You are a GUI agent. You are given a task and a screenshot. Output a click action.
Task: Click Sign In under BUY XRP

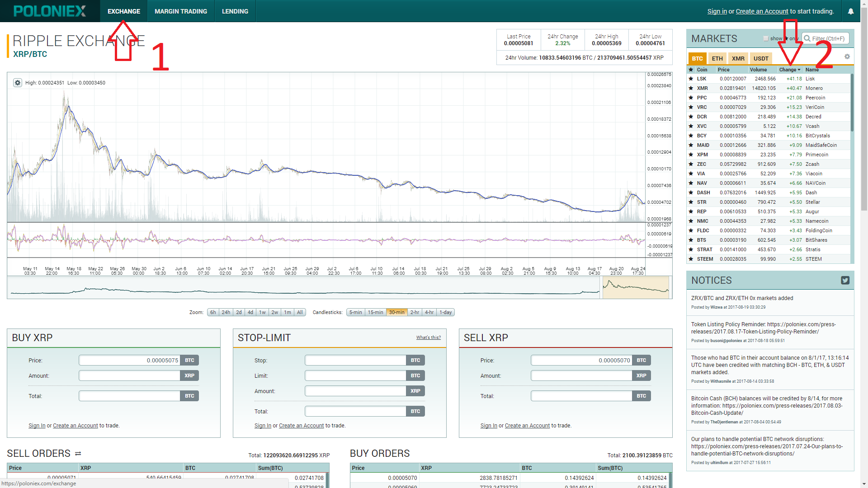37,426
